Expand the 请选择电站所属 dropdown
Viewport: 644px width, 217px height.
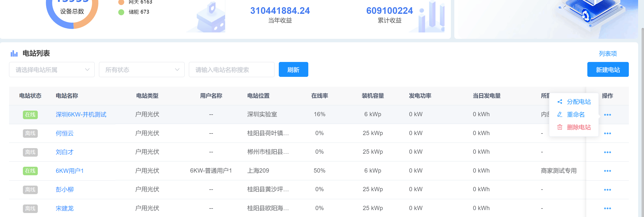(52, 70)
